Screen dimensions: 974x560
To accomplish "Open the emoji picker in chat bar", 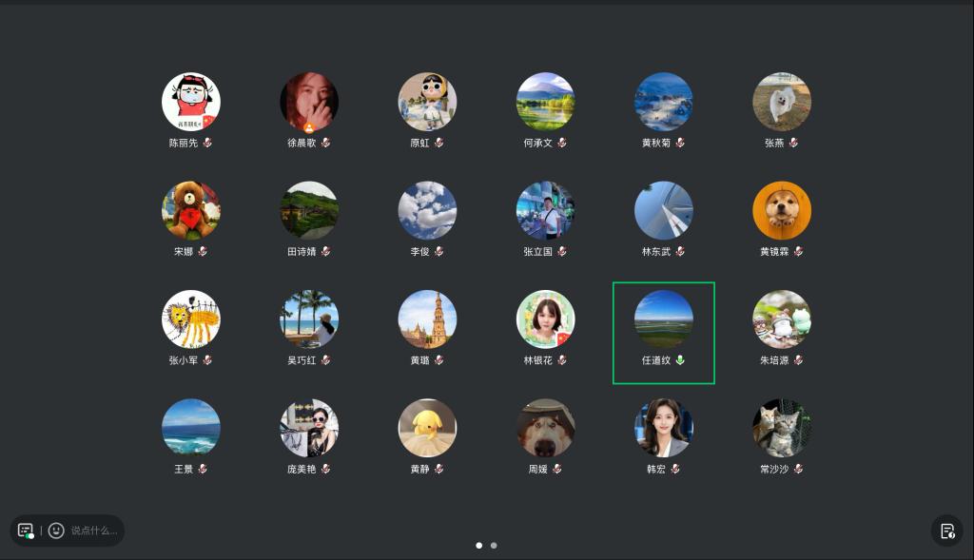I will point(56,531).
